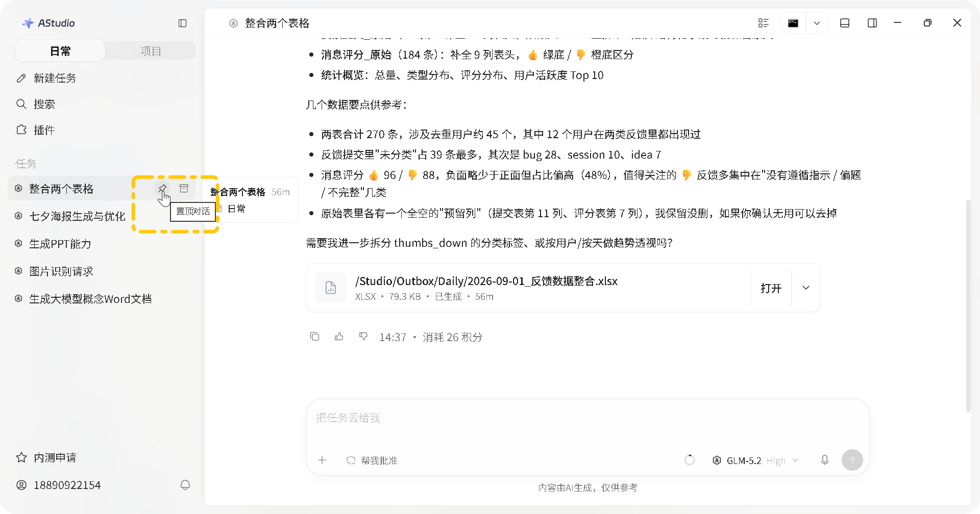Viewport: 980px width, 514px height.
Task: Switch to the 日常 tab
Action: coord(60,51)
